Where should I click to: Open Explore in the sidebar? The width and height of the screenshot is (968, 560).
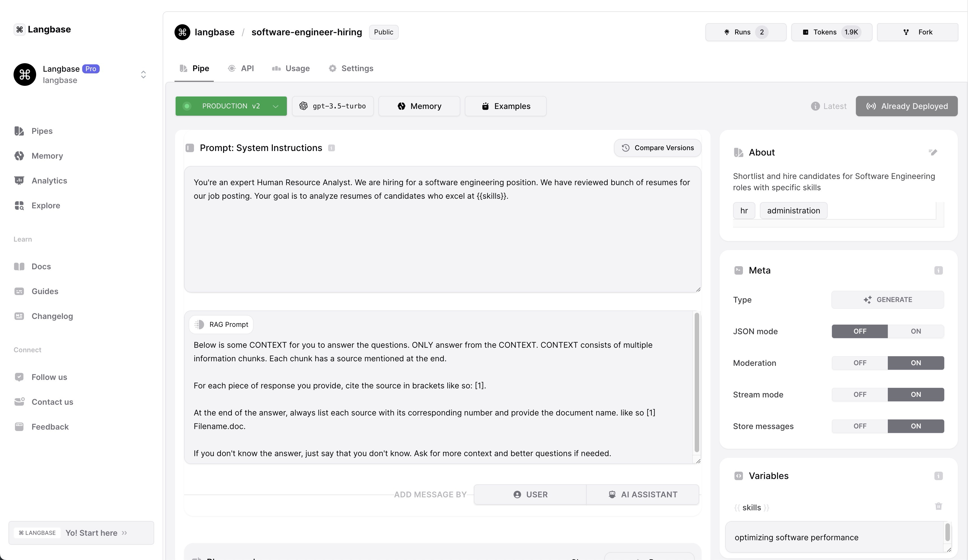coord(45,205)
